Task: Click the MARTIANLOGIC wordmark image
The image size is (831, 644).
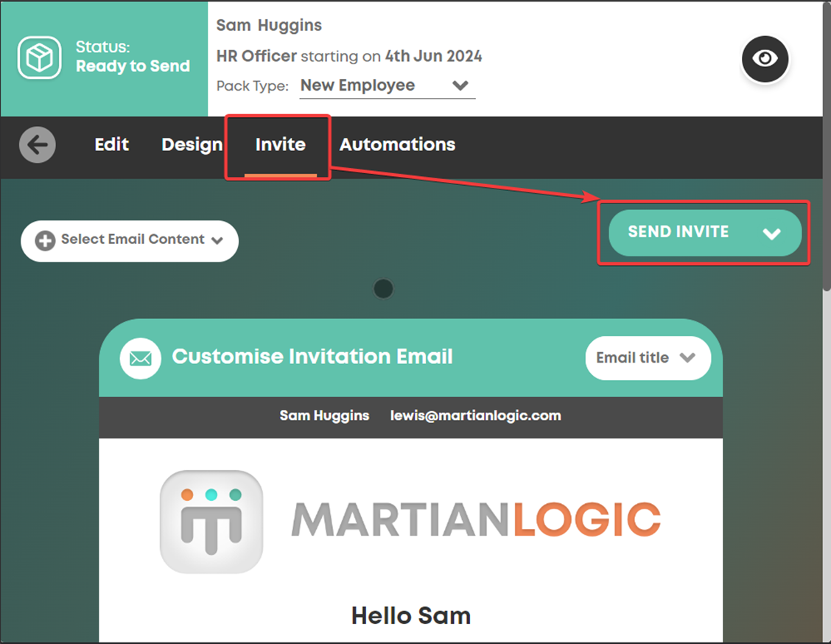Action: 477,519
